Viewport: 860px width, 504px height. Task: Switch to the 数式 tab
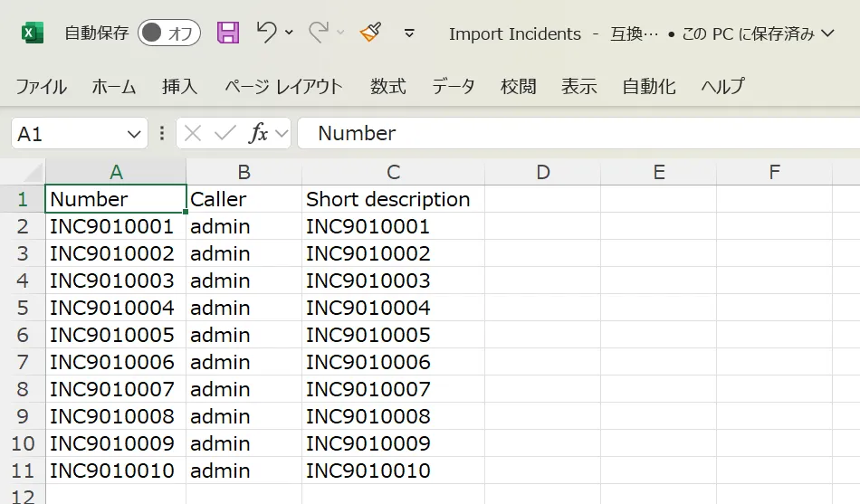point(387,86)
